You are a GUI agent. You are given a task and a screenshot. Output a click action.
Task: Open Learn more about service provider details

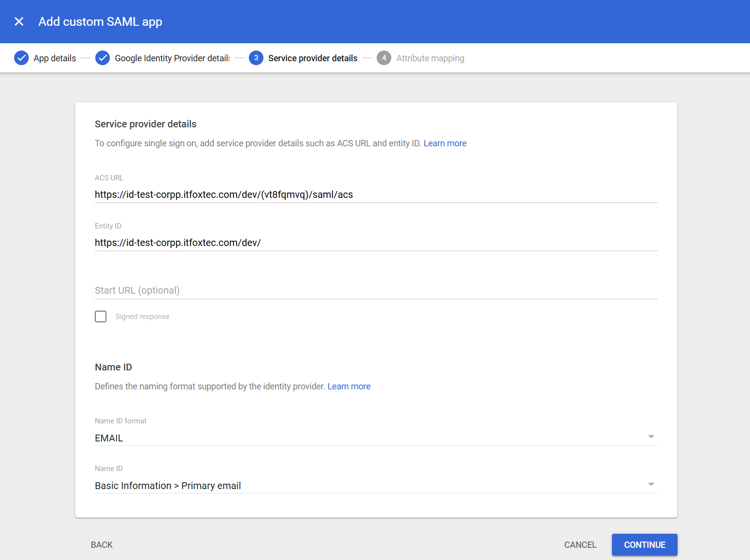click(x=445, y=143)
